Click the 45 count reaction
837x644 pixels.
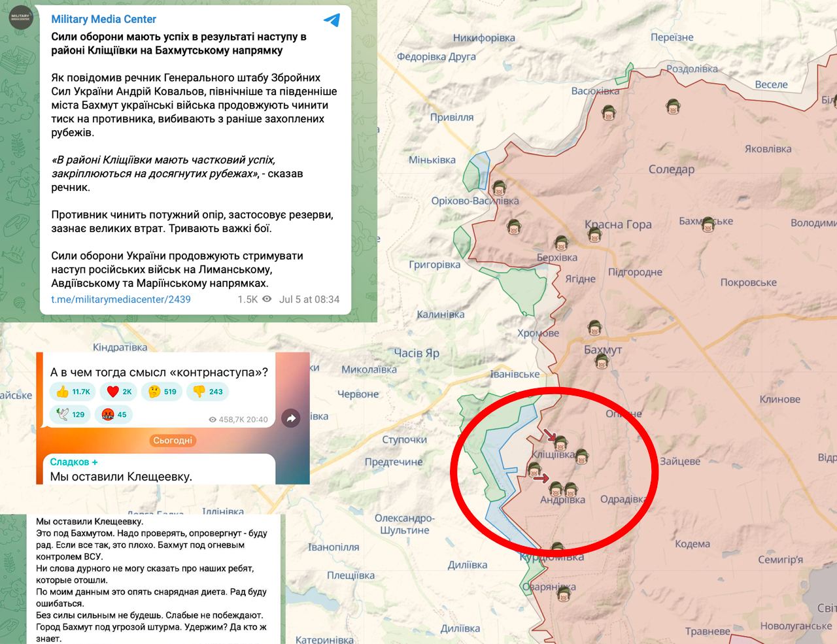(x=114, y=415)
